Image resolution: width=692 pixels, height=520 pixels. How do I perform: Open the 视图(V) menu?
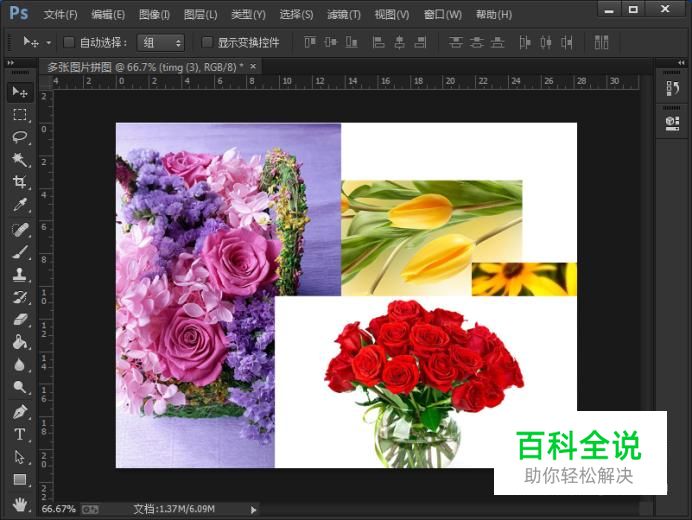(392, 15)
